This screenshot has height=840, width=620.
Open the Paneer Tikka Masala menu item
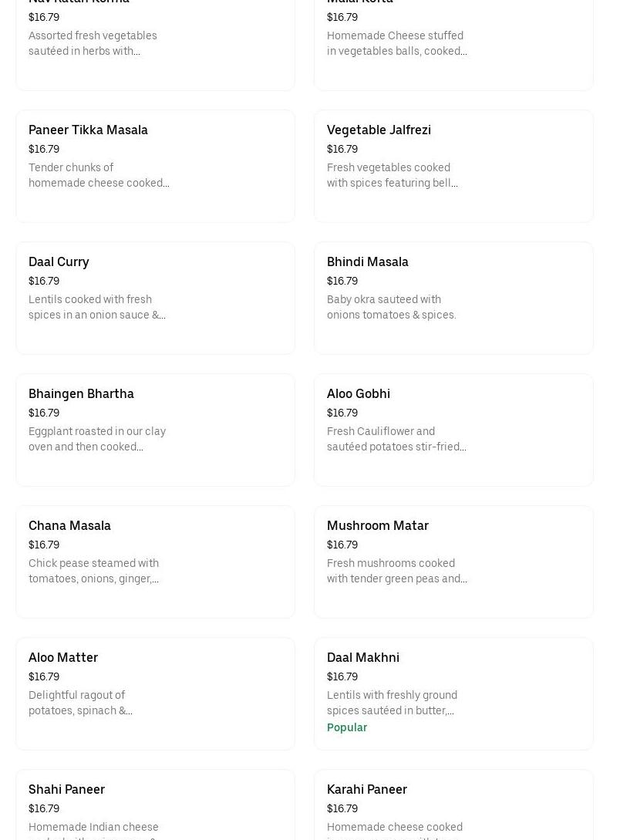88,130
